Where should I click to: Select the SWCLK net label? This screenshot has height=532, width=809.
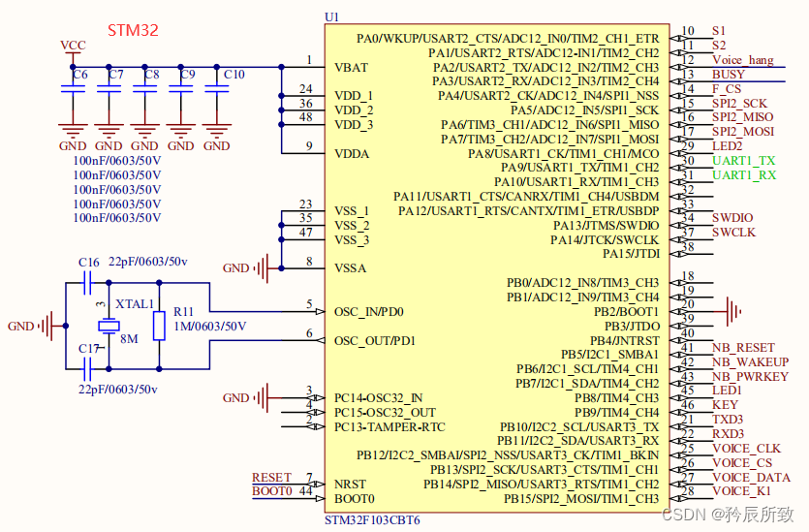point(733,233)
